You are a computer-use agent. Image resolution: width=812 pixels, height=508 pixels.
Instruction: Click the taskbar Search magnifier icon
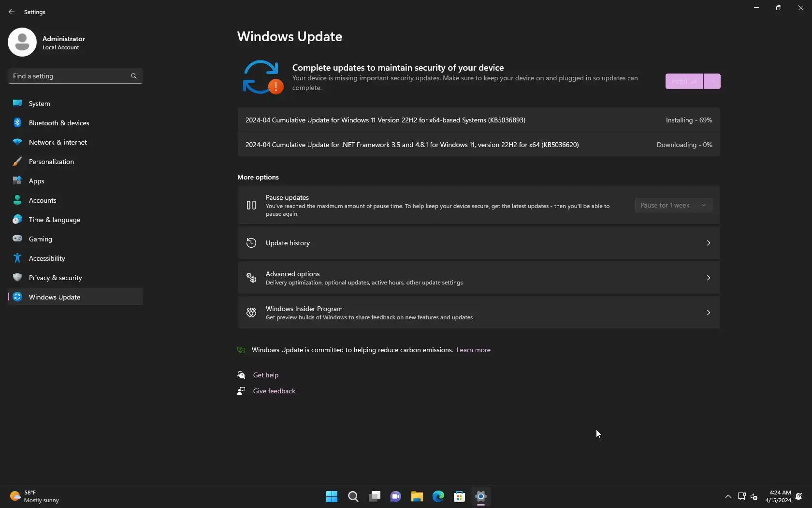click(x=353, y=496)
